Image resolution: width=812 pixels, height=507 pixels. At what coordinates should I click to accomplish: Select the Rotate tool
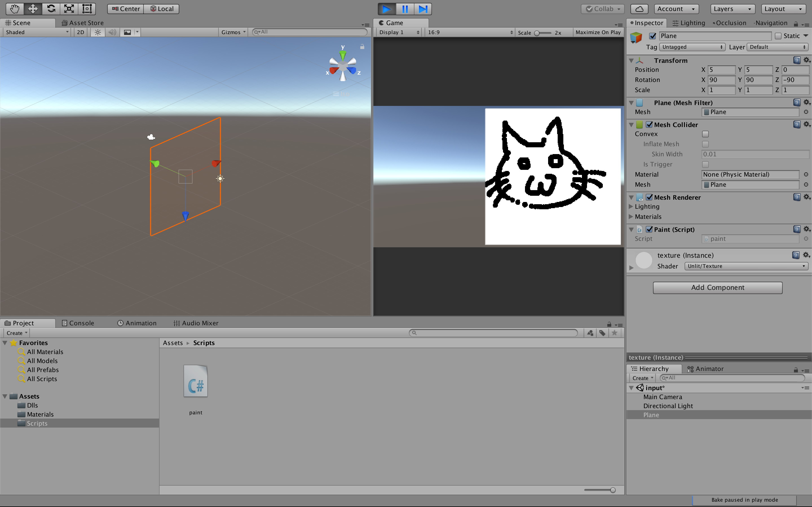[x=51, y=9]
